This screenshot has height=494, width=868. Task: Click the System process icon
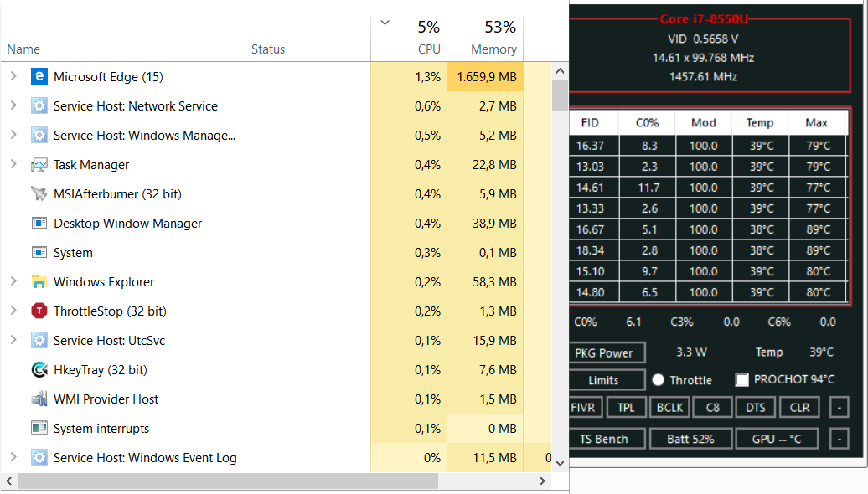pos(39,252)
